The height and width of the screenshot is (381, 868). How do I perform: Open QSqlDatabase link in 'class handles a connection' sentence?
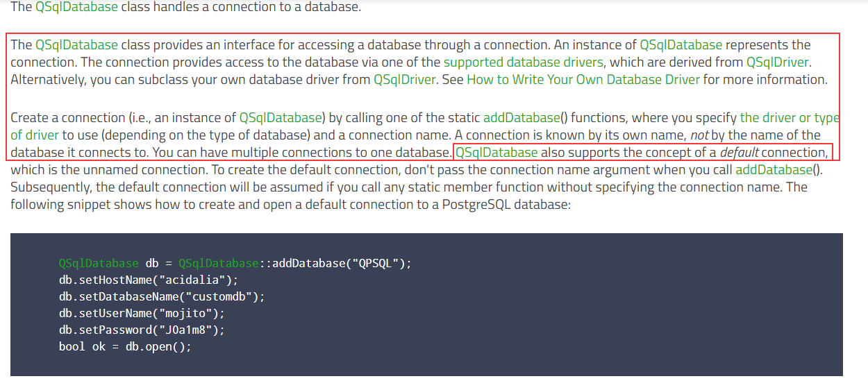76,9
